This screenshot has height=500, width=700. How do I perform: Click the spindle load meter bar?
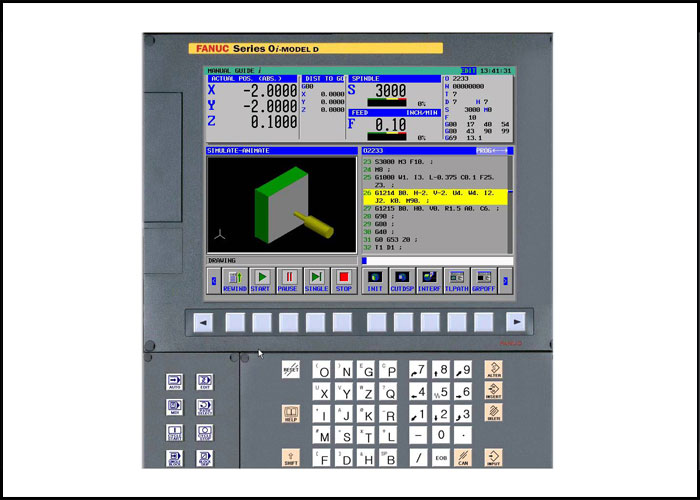tap(387, 102)
